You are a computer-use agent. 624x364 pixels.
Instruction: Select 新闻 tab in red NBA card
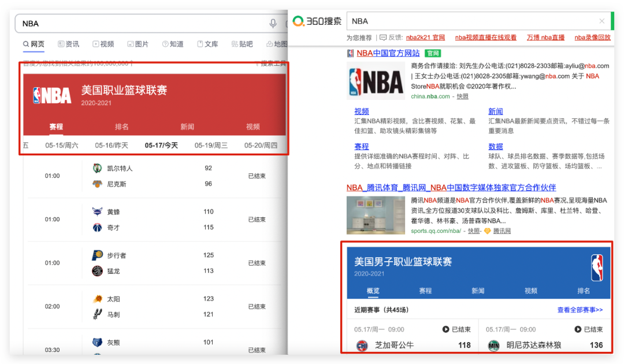[187, 127]
